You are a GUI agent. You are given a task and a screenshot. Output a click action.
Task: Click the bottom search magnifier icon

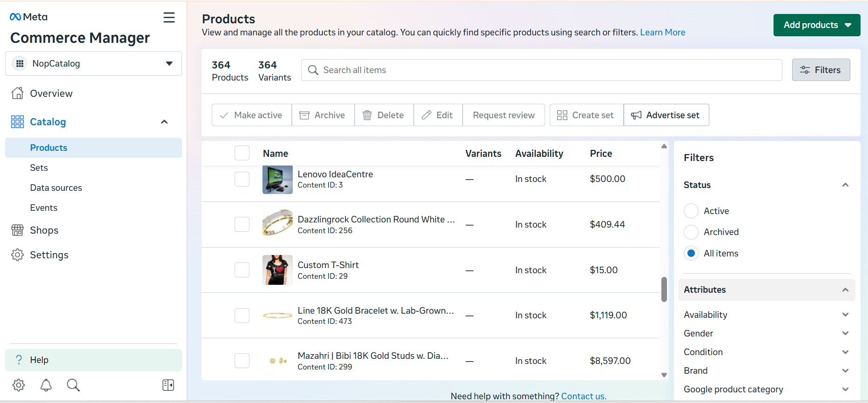73,385
